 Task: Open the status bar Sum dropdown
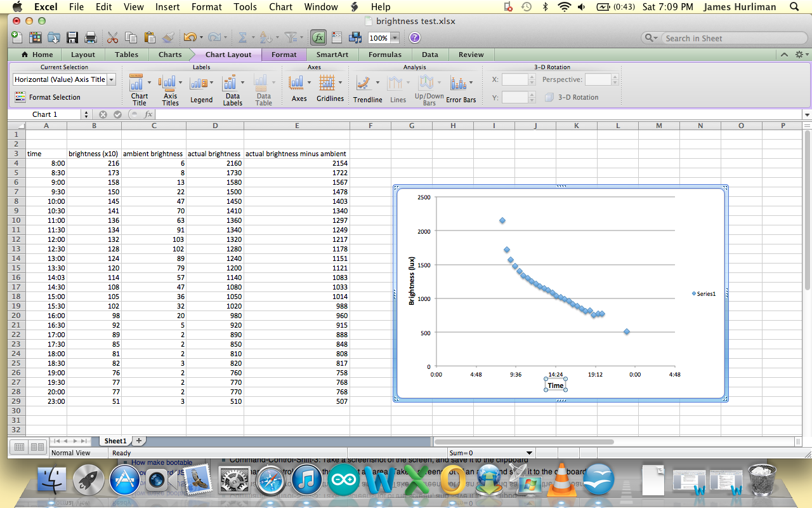point(530,453)
